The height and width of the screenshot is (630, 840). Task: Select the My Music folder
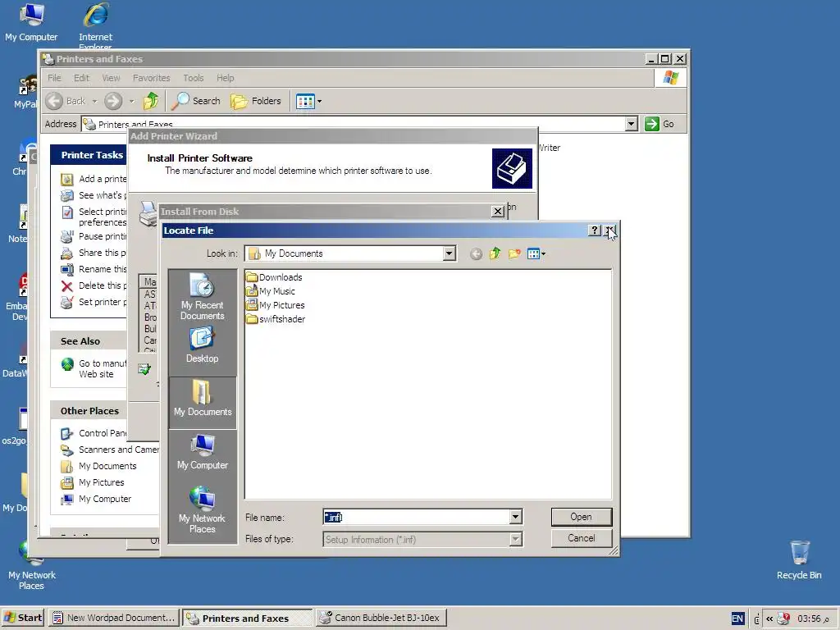pyautogui.click(x=271, y=291)
